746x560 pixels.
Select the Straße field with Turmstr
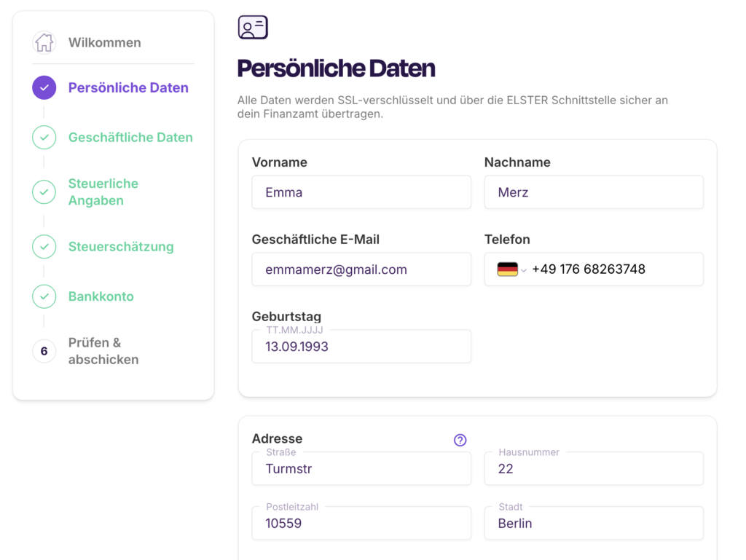pyautogui.click(x=361, y=469)
